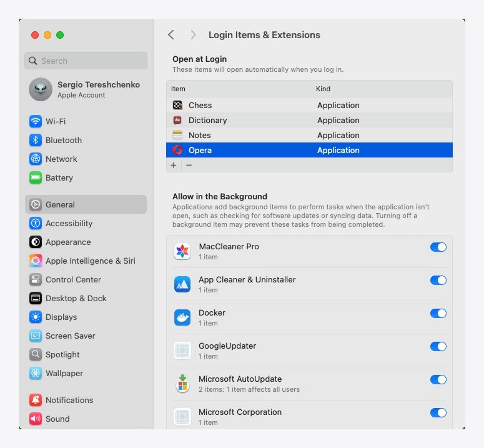The height and width of the screenshot is (448, 484).
Task: Click the MacCleaner Pro icon
Action: coord(182,251)
